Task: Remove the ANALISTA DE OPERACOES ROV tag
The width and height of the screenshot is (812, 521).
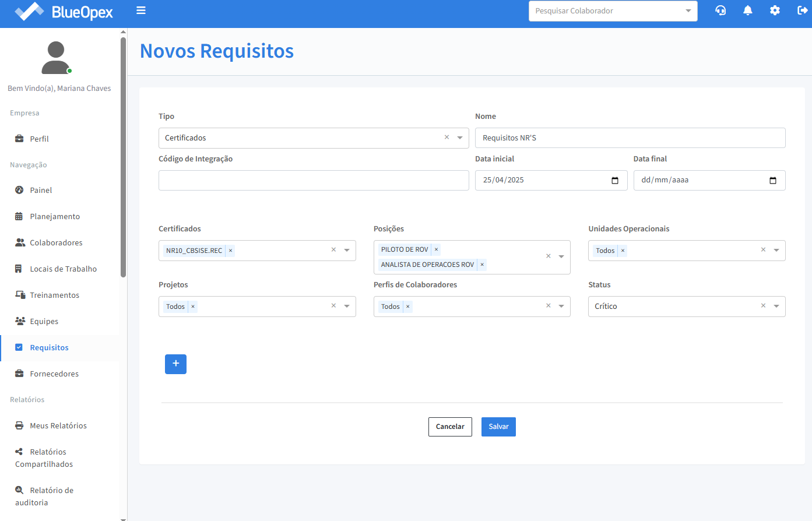Action: [x=482, y=265]
